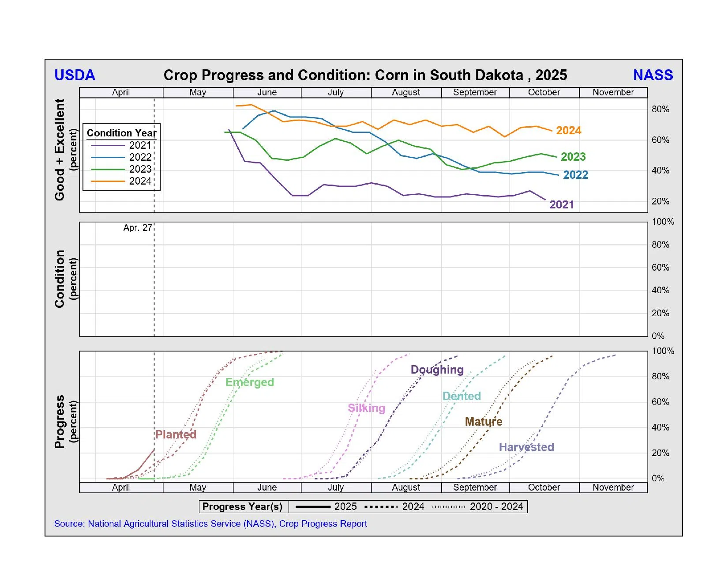This screenshot has width=728, height=563.
Task: Click the green 2023 line swatch in the legend
Action: 108,169
